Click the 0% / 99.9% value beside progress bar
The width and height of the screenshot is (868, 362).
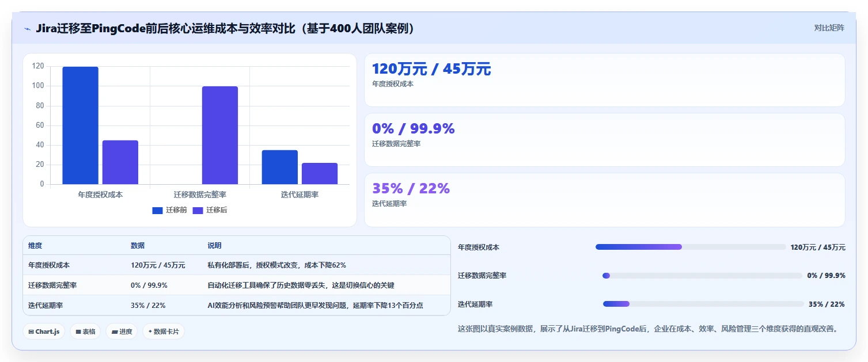pyautogui.click(x=826, y=276)
